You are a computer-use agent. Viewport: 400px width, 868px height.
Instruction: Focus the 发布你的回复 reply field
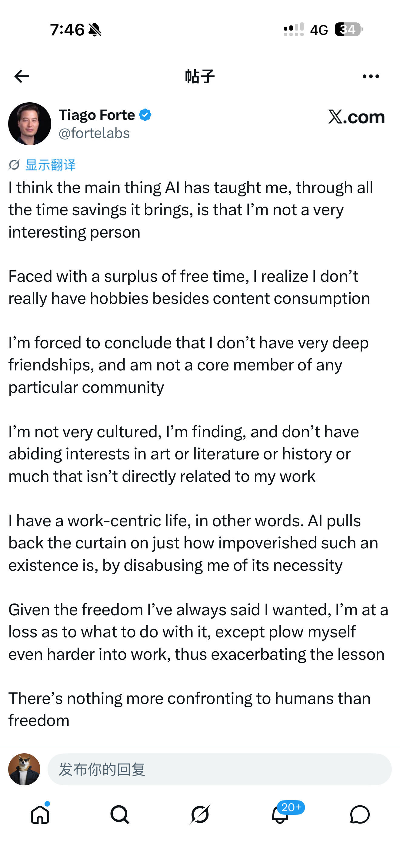(x=220, y=769)
